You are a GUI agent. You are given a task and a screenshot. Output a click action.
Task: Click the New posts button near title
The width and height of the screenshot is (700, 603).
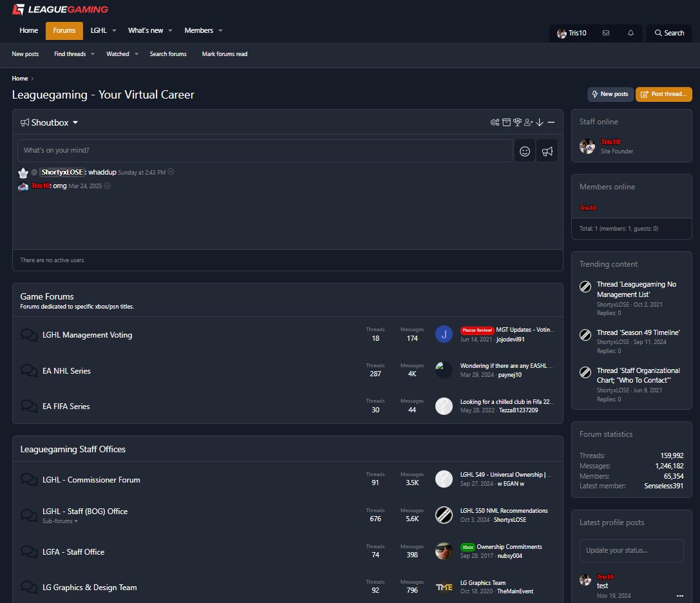[x=610, y=94]
